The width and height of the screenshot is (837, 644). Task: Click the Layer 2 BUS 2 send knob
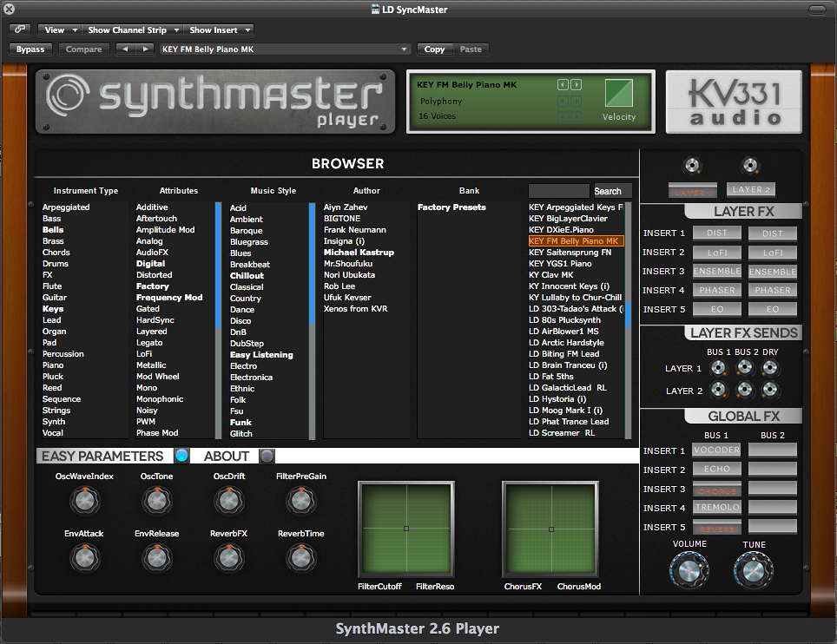pos(745,390)
